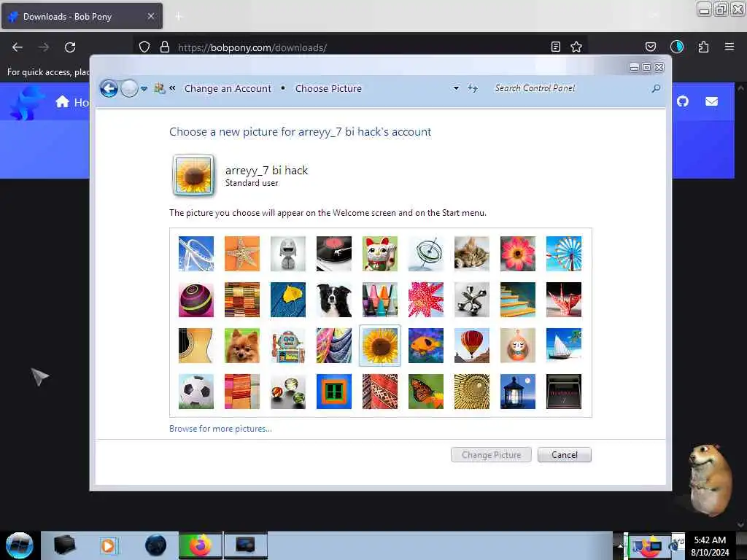This screenshot has width=747, height=560.
Task: Select the blue pinwheel picture
Action: point(564,254)
